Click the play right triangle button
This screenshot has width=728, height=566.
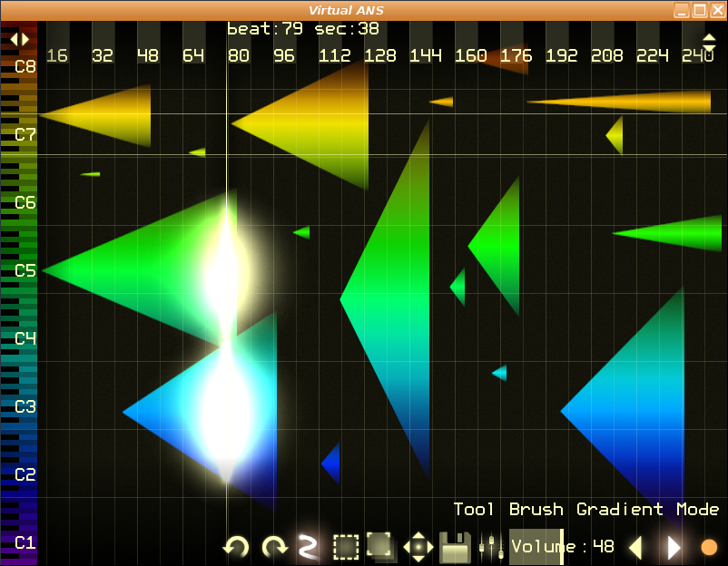point(674,548)
